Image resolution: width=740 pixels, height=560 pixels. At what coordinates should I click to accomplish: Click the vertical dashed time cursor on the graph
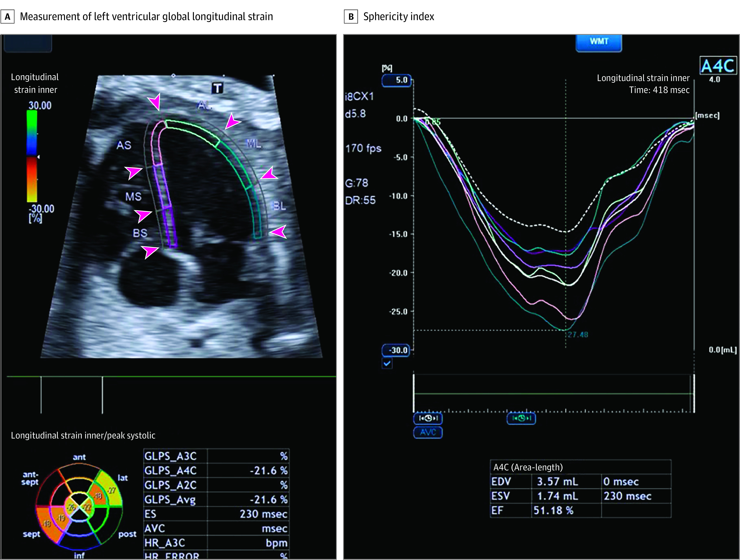pyautogui.click(x=566, y=214)
